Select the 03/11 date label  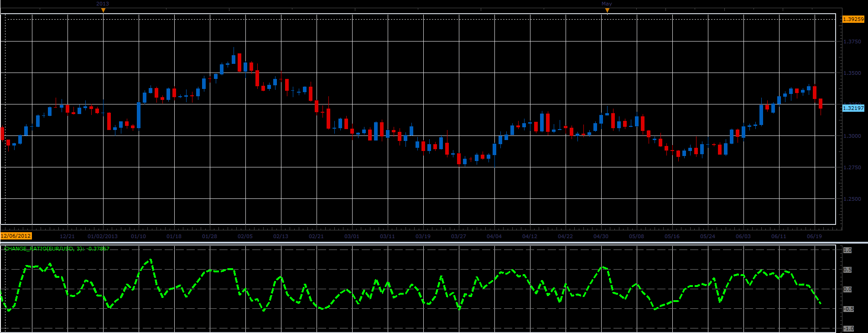pyautogui.click(x=388, y=236)
